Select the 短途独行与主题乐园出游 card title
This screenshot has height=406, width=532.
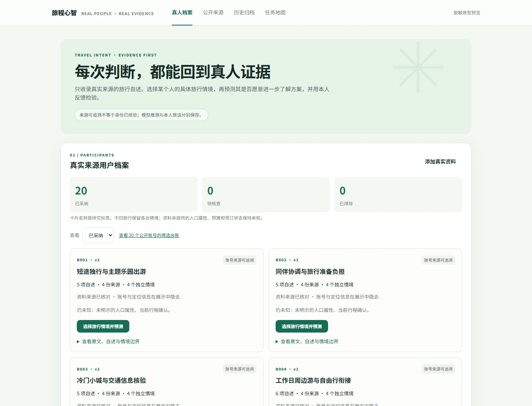pos(112,272)
